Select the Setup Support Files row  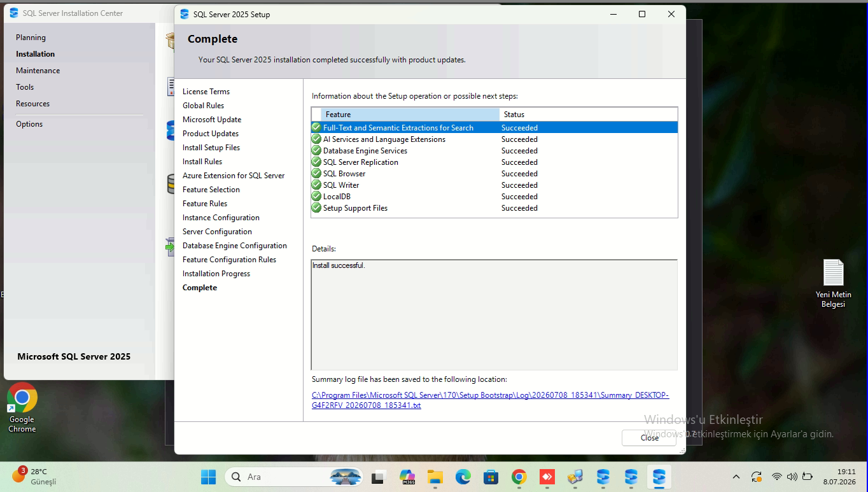(494, 208)
